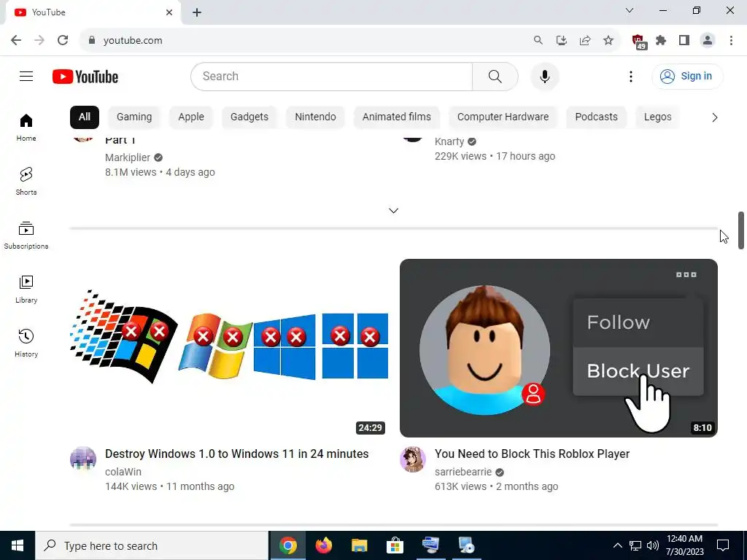Open the sarriebearrie channel name link
This screenshot has height=560, width=747.
pos(463,472)
